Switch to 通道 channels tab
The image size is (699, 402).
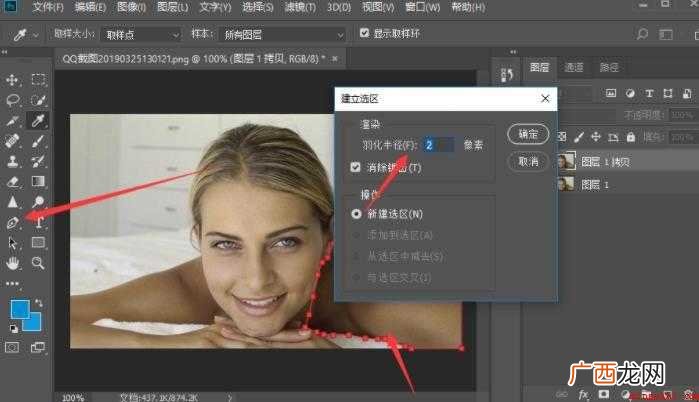click(574, 67)
